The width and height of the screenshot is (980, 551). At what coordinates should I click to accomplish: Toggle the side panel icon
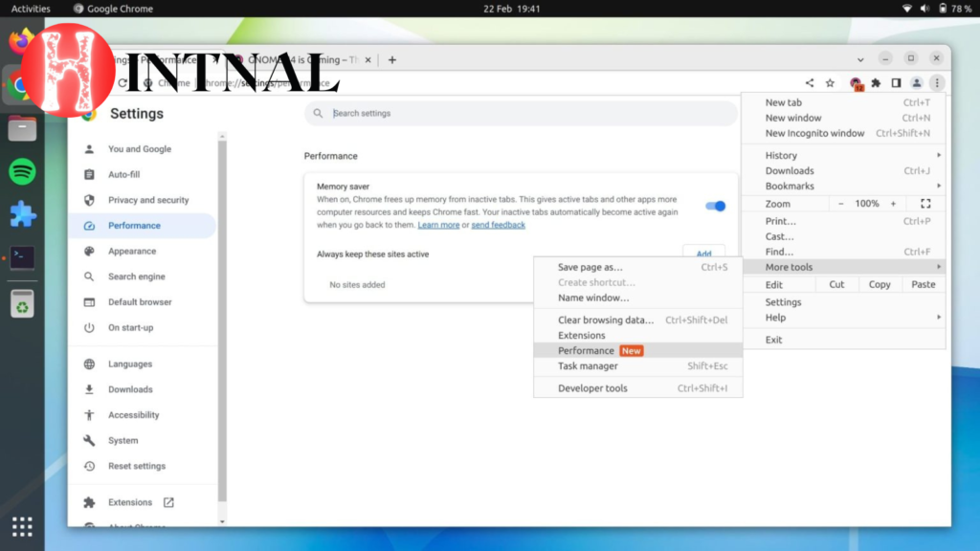point(896,83)
